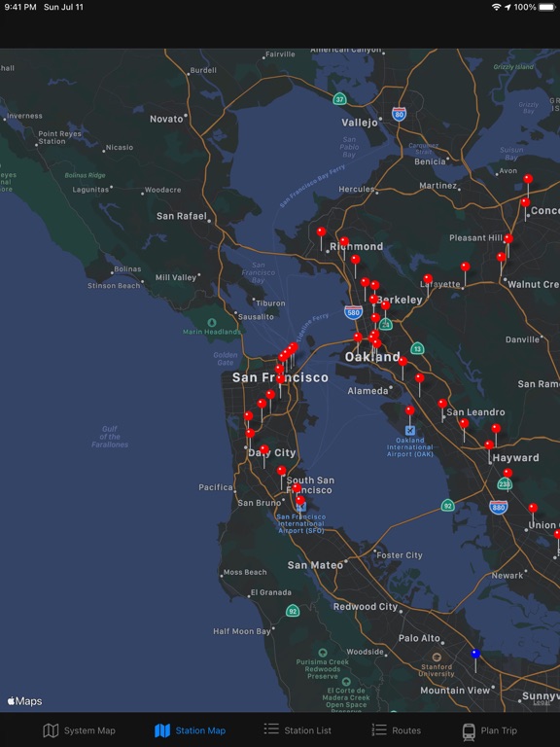Tap the Pacifica label

[216, 487]
